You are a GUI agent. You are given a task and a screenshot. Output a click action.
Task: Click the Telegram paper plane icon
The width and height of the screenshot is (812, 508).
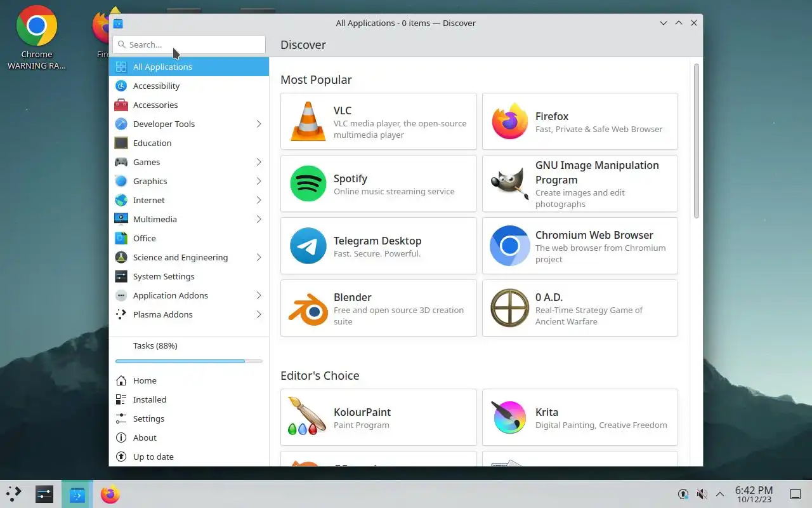coord(308,246)
